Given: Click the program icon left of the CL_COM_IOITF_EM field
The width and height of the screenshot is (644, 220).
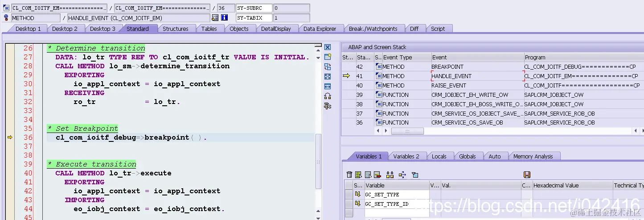Looking at the screenshot, I should pos(6,8).
